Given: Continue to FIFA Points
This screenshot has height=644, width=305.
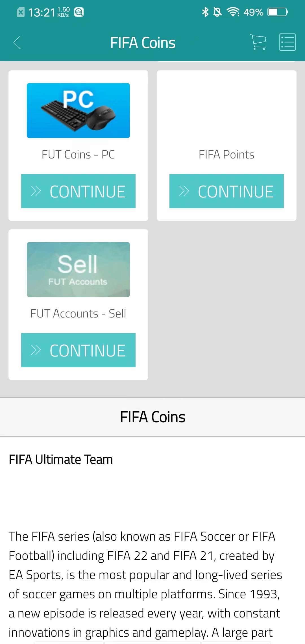Looking at the screenshot, I should tap(226, 191).
